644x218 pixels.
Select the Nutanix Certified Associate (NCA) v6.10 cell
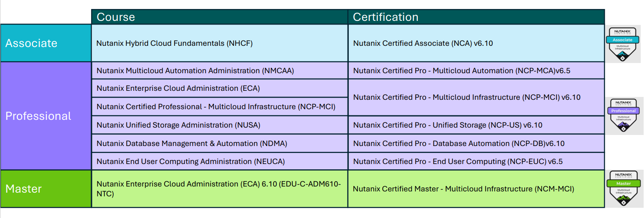click(x=423, y=43)
